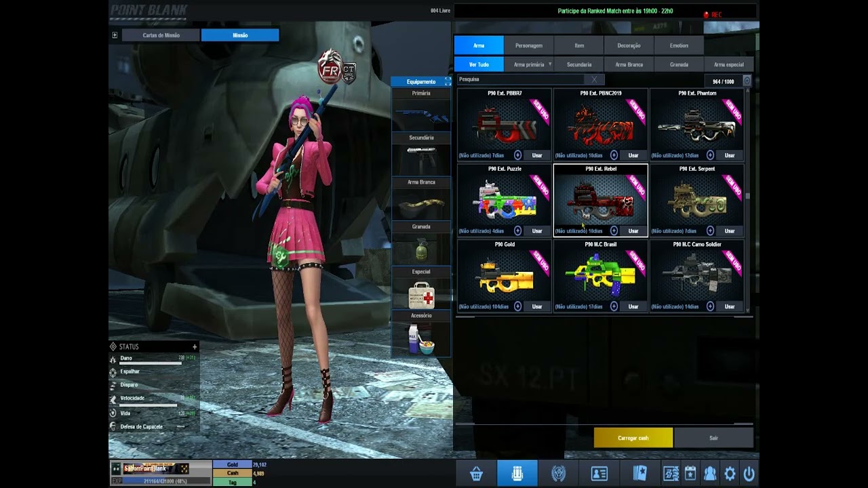Select the Ver Tudo filter
Screen dimensions: 868x488
pyautogui.click(x=479, y=64)
